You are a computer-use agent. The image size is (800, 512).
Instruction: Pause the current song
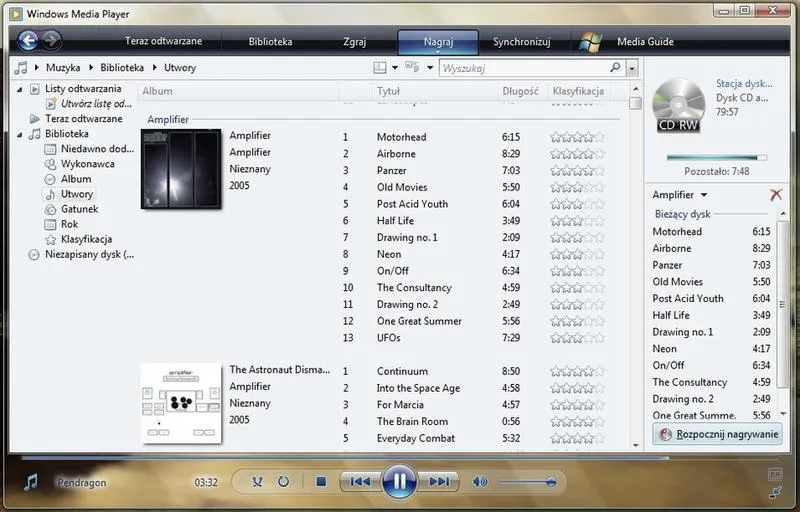(x=399, y=481)
